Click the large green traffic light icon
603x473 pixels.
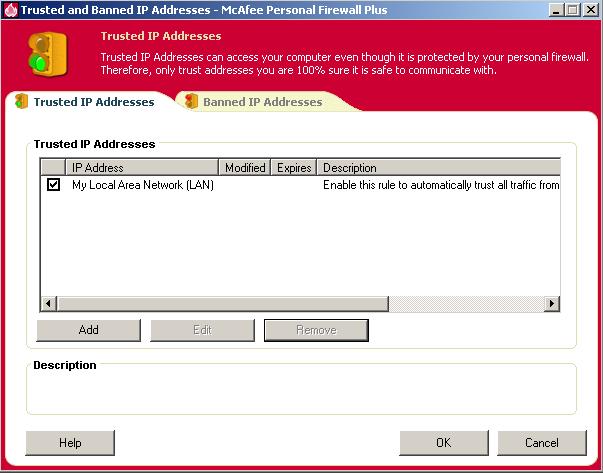tap(48, 54)
